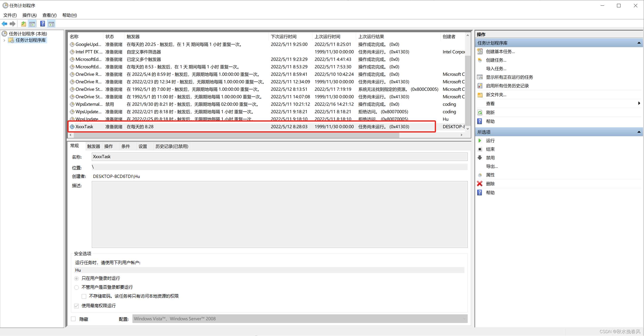Expand the 任务计划程序库 tree node arrow

(4, 40)
